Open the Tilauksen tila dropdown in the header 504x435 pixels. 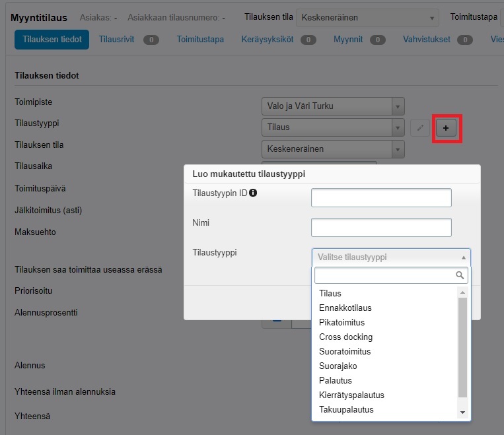[x=367, y=18]
